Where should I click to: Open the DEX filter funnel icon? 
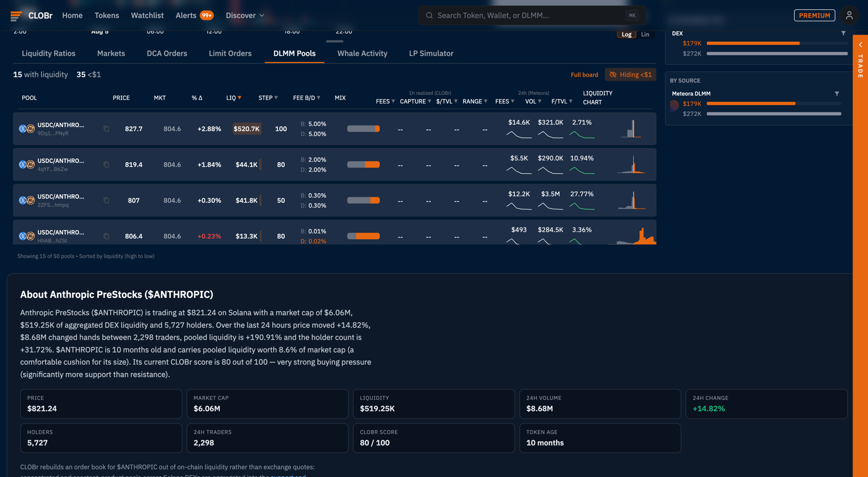point(843,33)
